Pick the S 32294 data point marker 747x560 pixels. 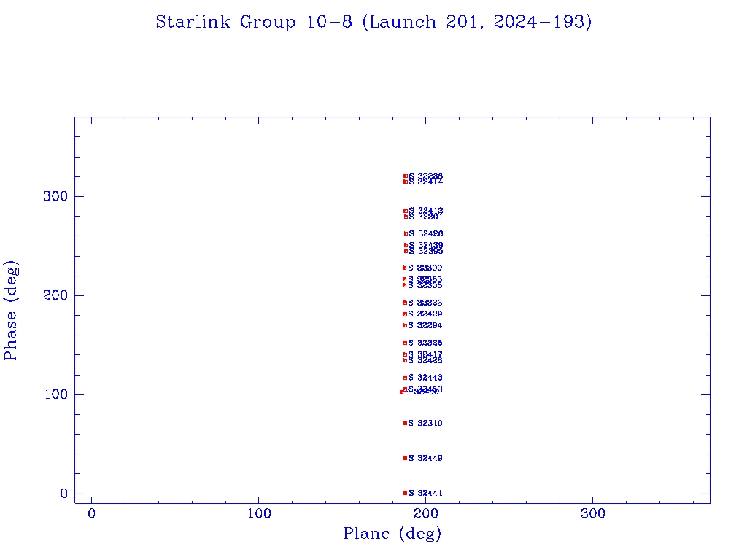pos(404,325)
